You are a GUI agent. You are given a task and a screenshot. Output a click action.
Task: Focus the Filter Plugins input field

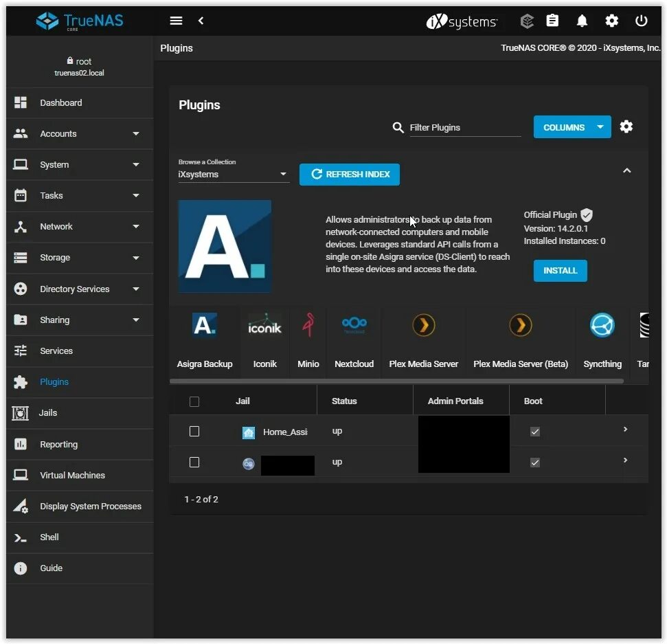tap(465, 128)
